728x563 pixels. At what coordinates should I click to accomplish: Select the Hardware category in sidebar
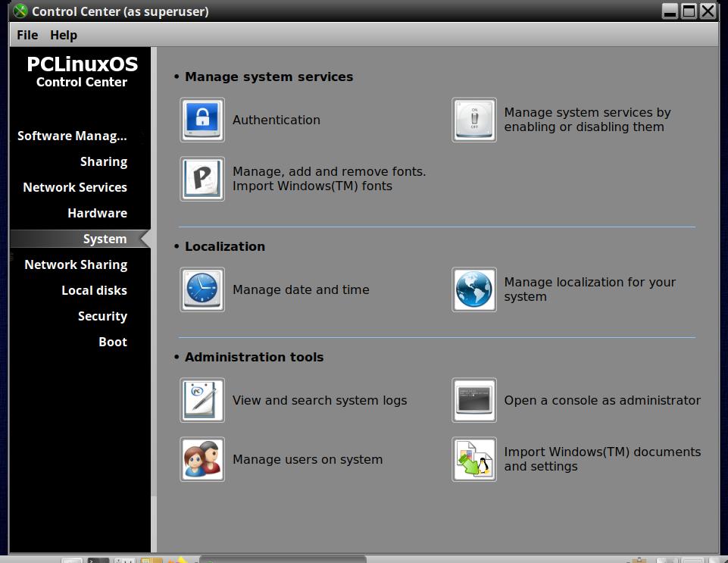point(97,213)
